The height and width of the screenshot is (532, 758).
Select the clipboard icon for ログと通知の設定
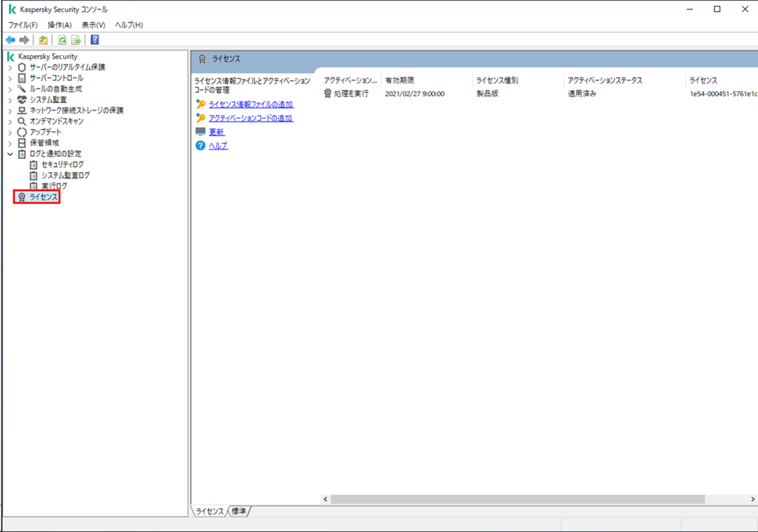click(22, 154)
